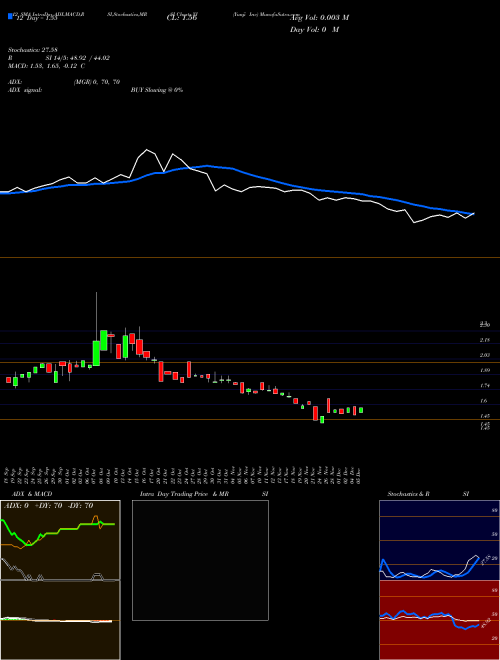The image size is (500, 660).
Task: Open the empty intraday trading price chart box
Action: pyautogui.click(x=200, y=560)
